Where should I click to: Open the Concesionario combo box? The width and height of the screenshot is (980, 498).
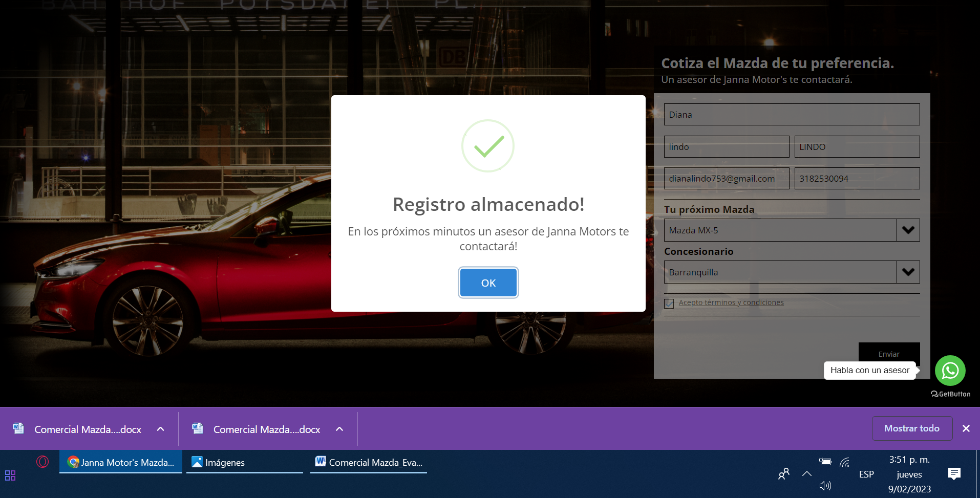792,272
